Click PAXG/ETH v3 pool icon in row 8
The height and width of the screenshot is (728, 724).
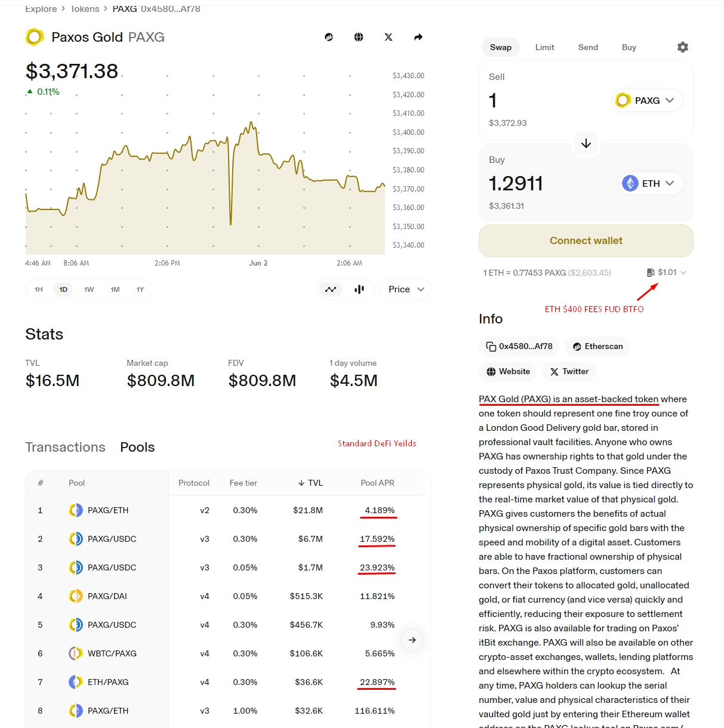[75, 711]
